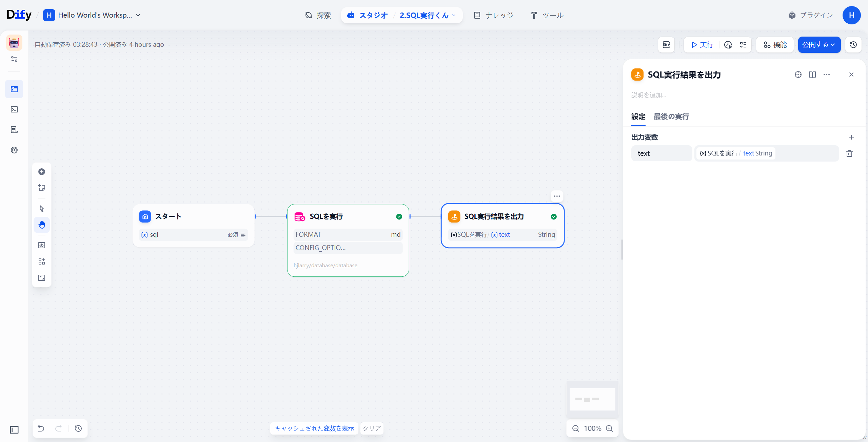Select the pointer/cursor tool on canvas toolbar
This screenshot has width=868, height=442.
coord(42,209)
